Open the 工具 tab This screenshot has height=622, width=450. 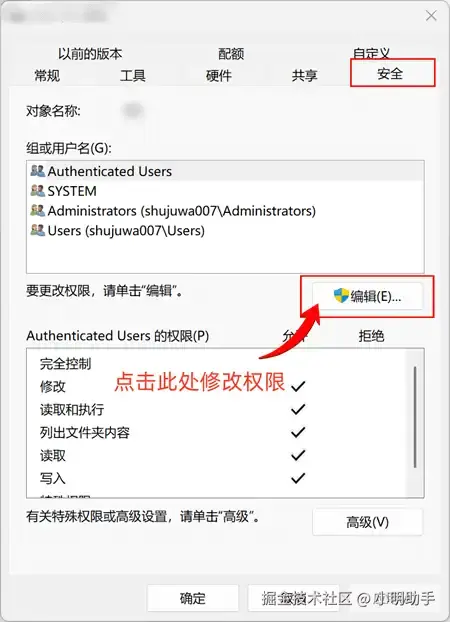point(133,75)
